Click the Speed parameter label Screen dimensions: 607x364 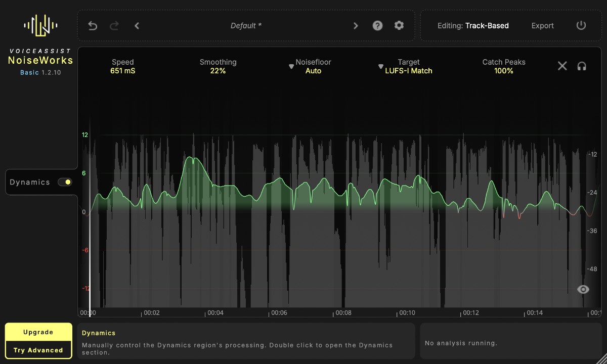coord(122,62)
